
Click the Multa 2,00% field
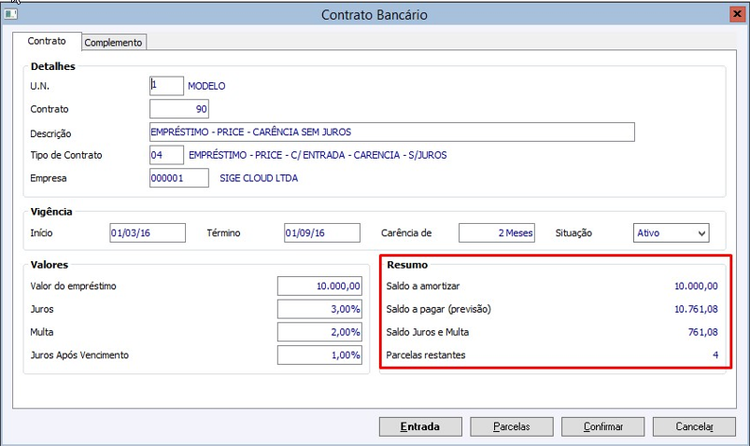coord(320,332)
